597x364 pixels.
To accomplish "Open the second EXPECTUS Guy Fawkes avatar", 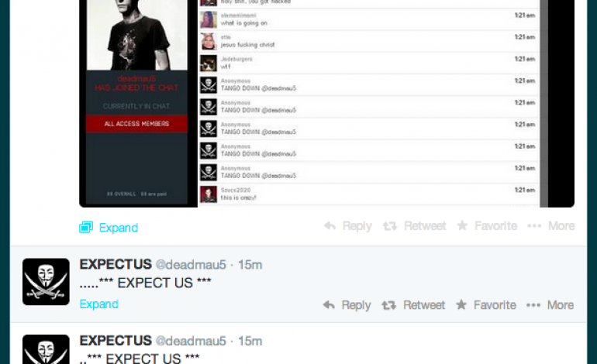I will coord(46,349).
